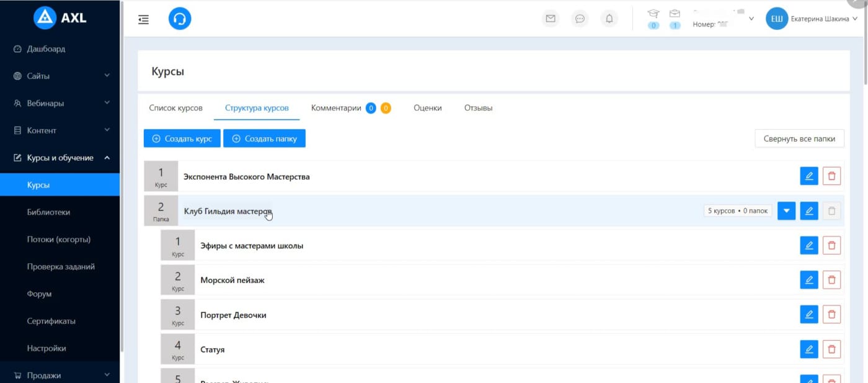Delete the Морской пейзаж course
This screenshot has width=868, height=383.
[x=831, y=280]
